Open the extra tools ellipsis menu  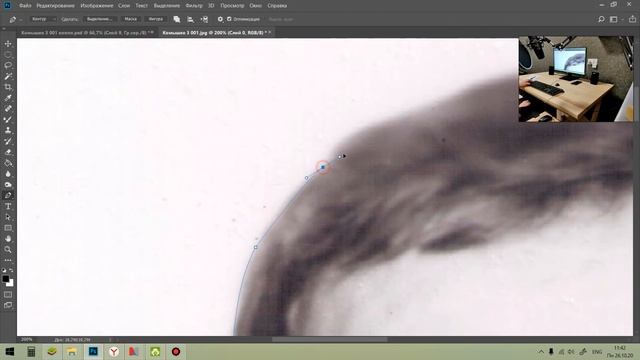tap(8, 260)
